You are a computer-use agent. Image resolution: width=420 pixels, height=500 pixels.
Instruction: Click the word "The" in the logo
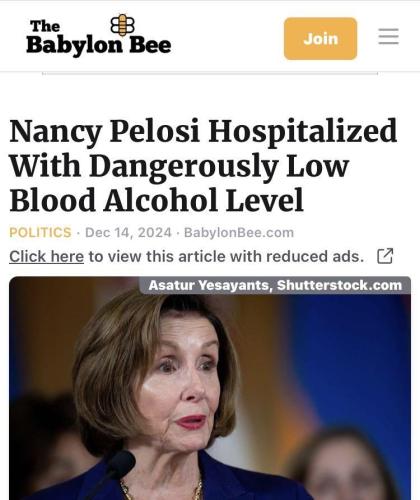pos(45,26)
